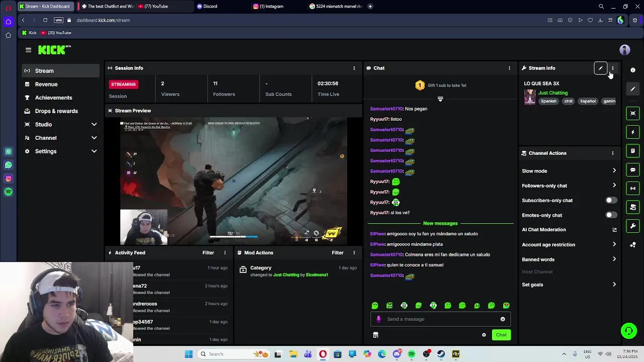This screenshot has height=362, width=644.
Task: Open Account age restriction options
Action: click(569, 244)
